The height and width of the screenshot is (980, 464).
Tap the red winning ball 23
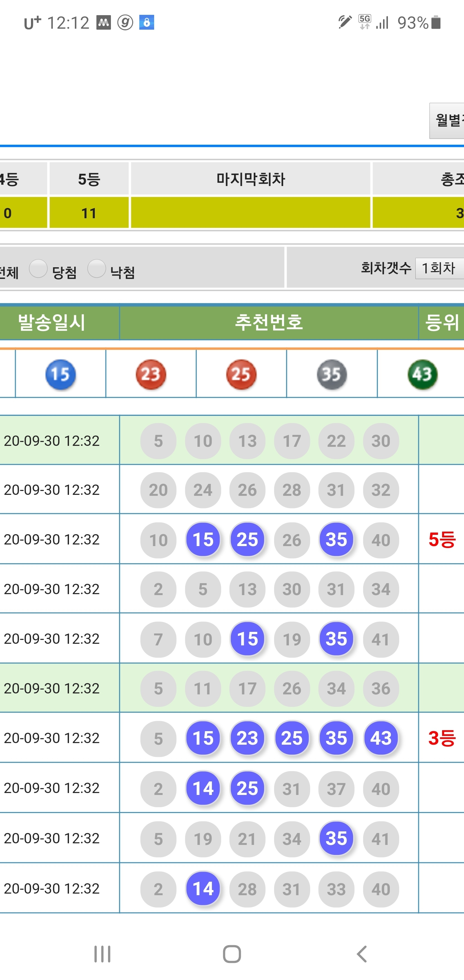tap(151, 374)
